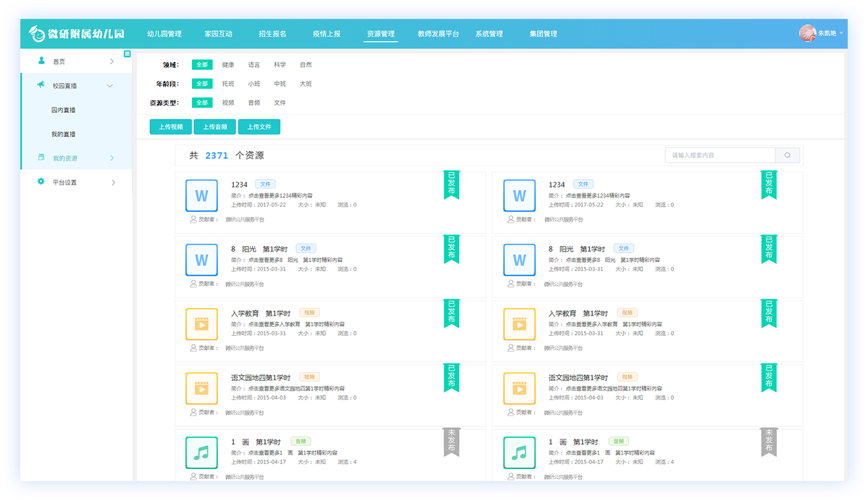This screenshot has width=868, height=500.
Task: Click the music icon of left-column 1 画 第1学时
Action: (x=201, y=453)
